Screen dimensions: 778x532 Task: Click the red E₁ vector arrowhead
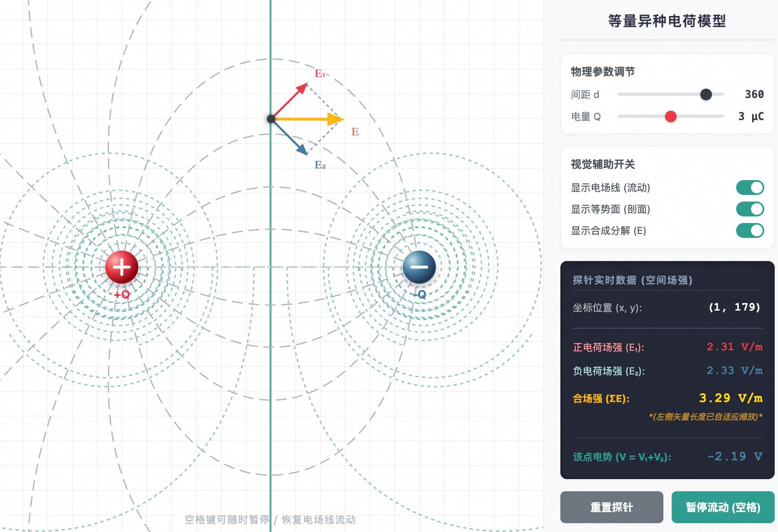tap(302, 88)
